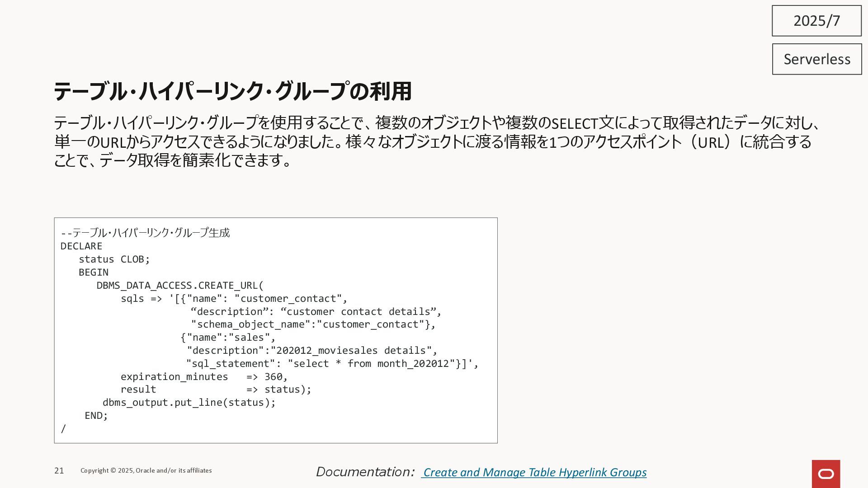This screenshot has width=868, height=488.
Task: Open Create and Manage Table Hyperlink Groups link
Action: pos(534,472)
